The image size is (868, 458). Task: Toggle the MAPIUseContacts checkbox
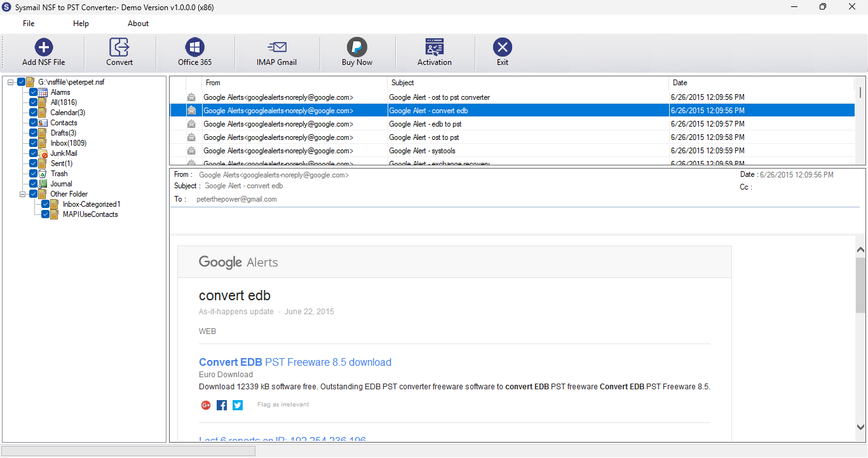[46, 214]
